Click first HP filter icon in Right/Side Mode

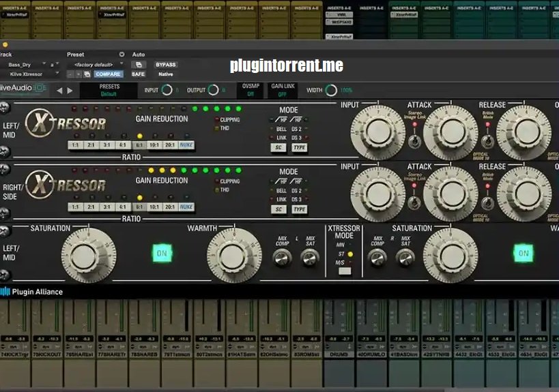click(x=281, y=181)
